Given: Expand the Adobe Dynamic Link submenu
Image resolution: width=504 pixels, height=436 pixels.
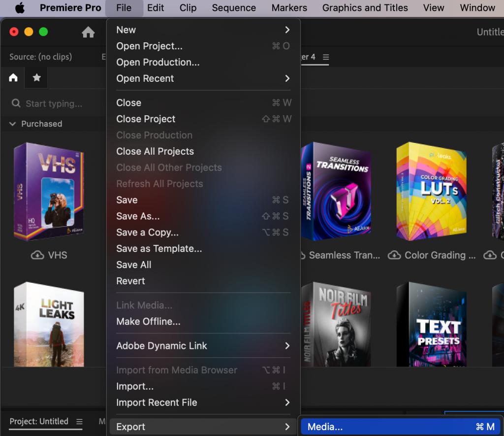Looking at the screenshot, I should [162, 346].
